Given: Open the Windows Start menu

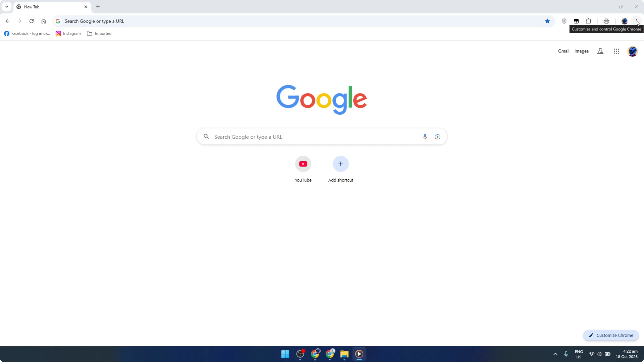Looking at the screenshot, I should (285, 354).
